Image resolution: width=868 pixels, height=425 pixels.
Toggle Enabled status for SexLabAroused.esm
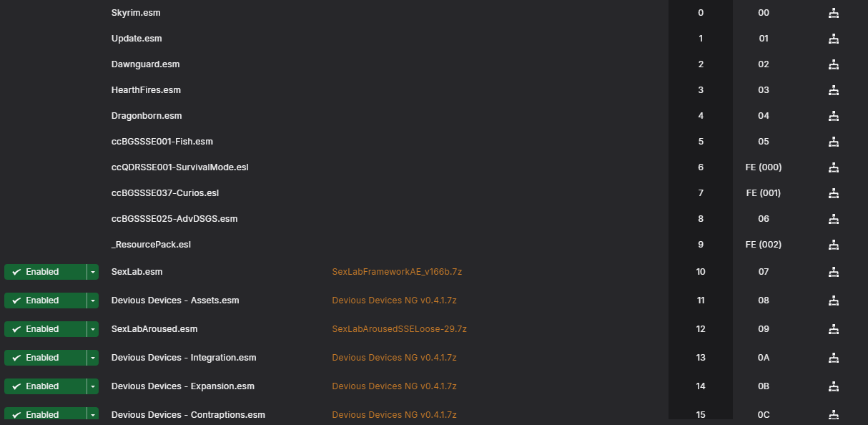point(45,329)
